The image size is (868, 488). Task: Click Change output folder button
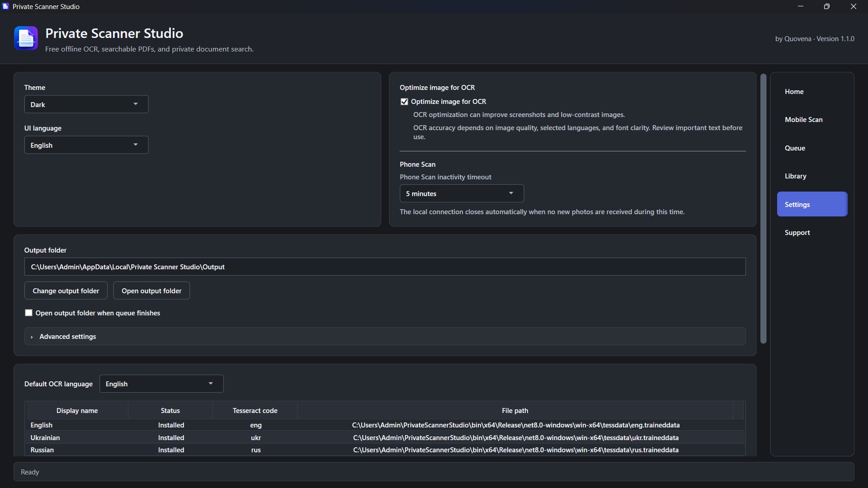tap(66, 291)
